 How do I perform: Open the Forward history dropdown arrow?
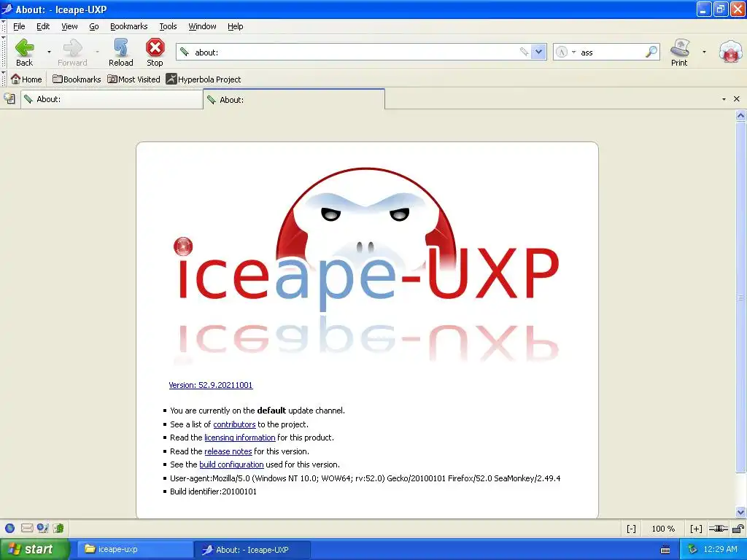click(97, 52)
